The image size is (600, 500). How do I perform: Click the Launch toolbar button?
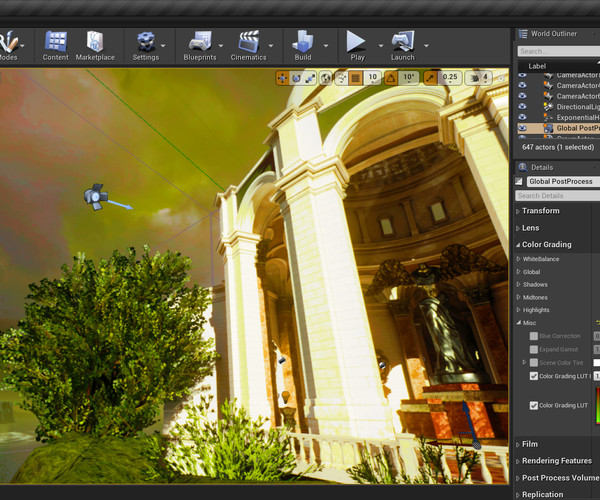coord(403,46)
